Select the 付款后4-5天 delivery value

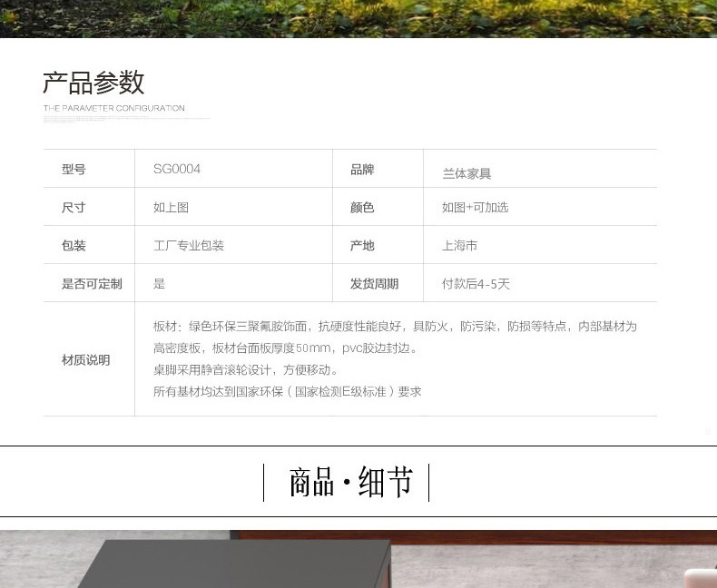(476, 283)
